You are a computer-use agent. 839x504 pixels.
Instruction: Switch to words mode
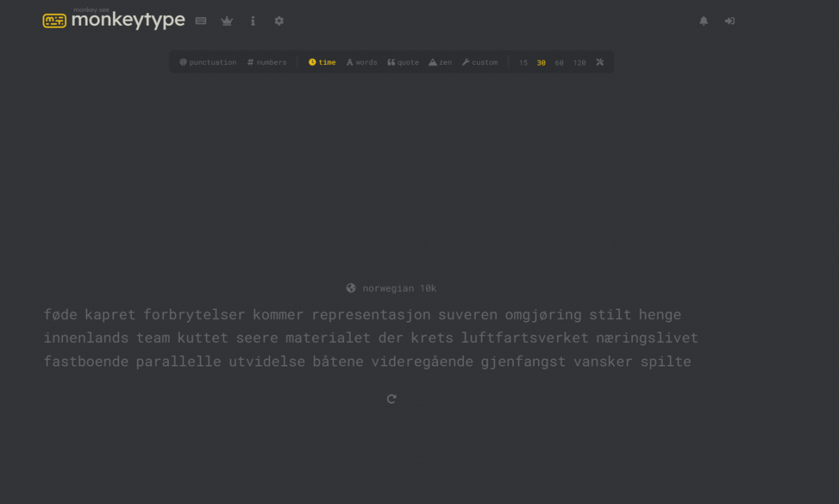[361, 62]
